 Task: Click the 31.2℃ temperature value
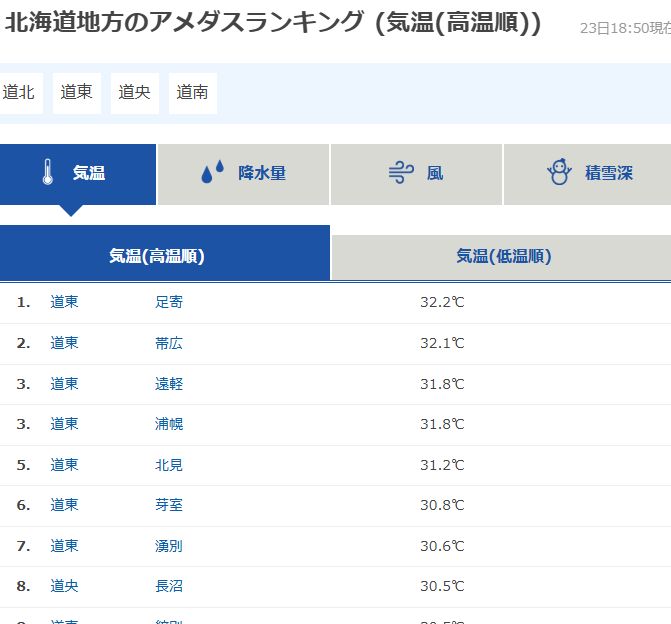tap(442, 465)
